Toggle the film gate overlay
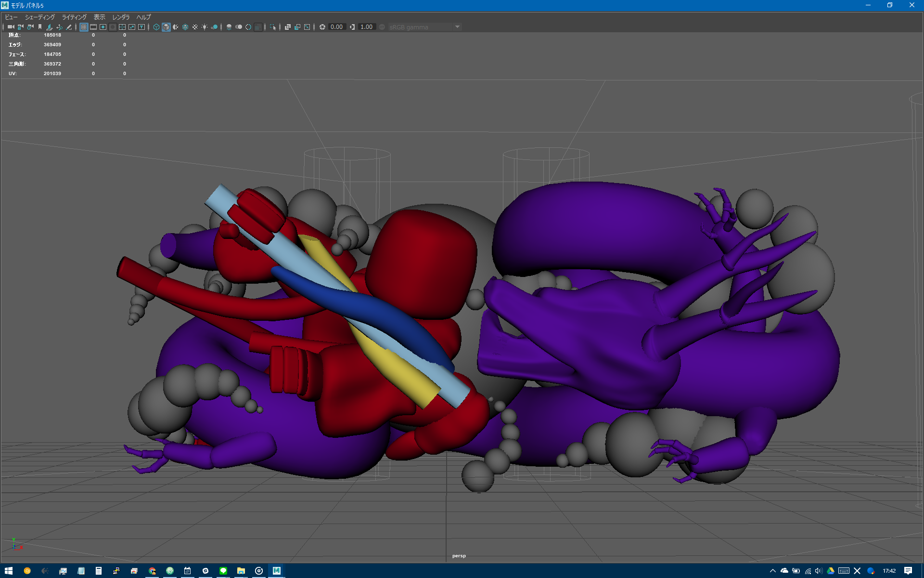The height and width of the screenshot is (578, 924). [x=93, y=27]
